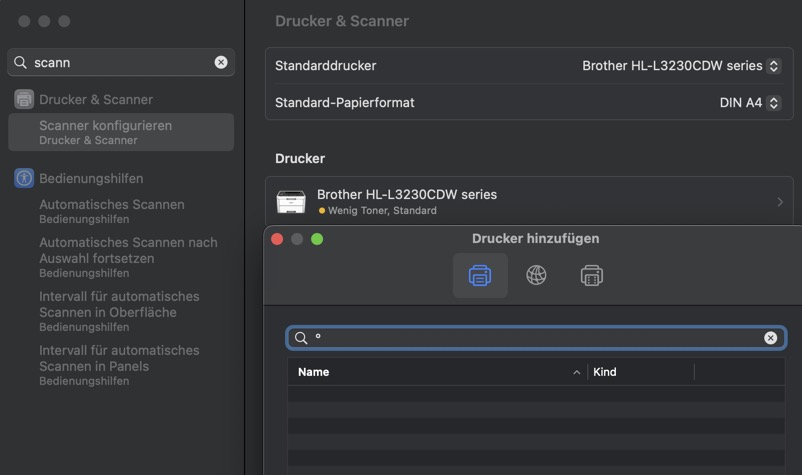Click the sidebar search field with 'scann'
The image size is (802, 475).
point(120,62)
